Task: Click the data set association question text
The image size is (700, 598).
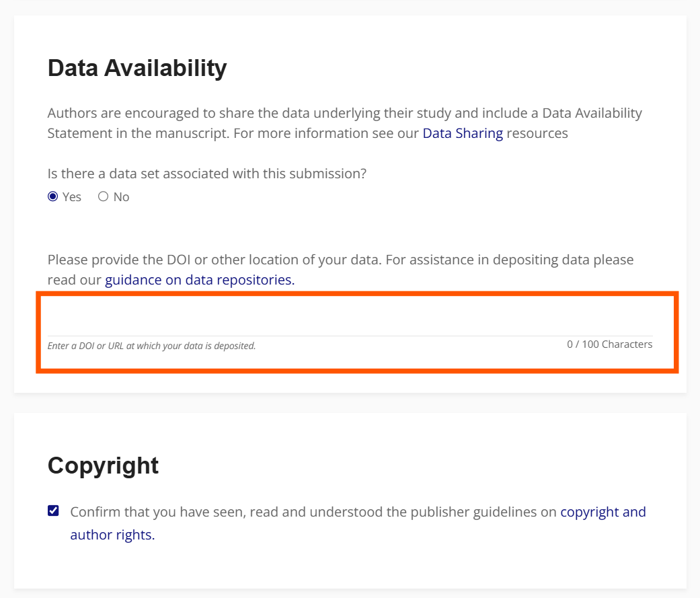Action: [x=206, y=174]
